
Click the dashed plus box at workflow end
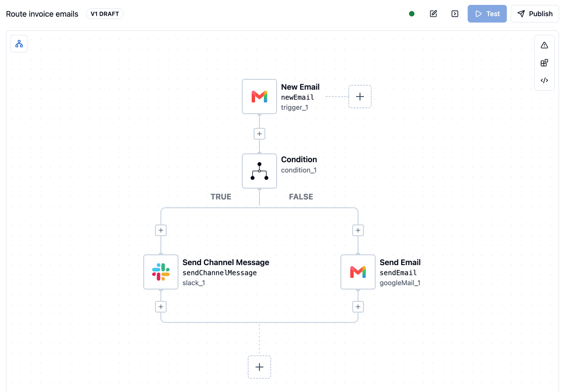coord(259,367)
